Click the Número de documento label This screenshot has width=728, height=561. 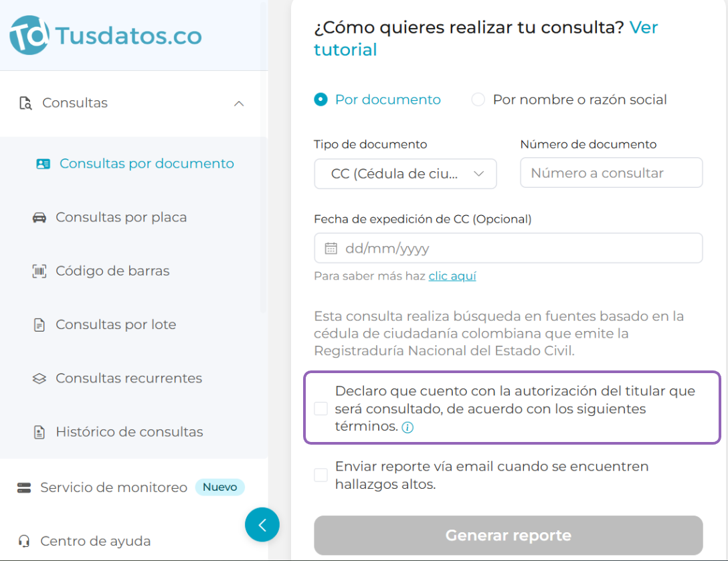[x=588, y=144]
